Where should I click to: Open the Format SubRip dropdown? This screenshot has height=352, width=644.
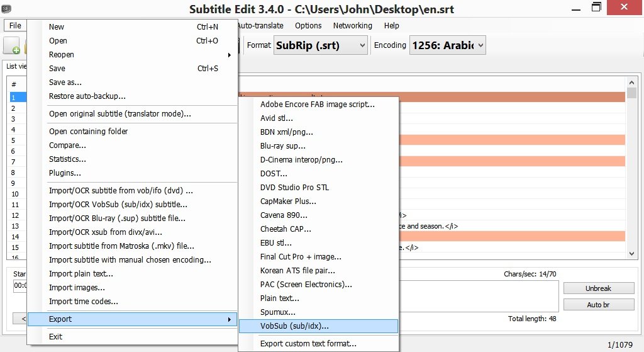click(321, 45)
